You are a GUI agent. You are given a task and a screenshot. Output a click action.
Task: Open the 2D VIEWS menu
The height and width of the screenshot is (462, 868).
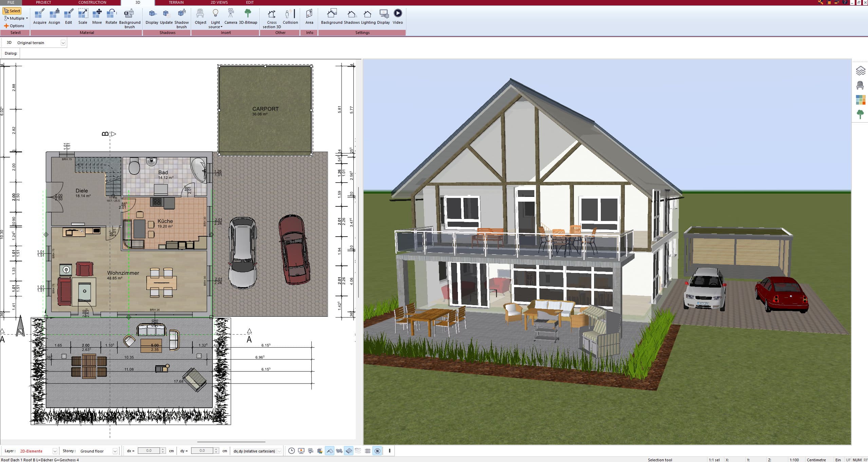pyautogui.click(x=219, y=2)
